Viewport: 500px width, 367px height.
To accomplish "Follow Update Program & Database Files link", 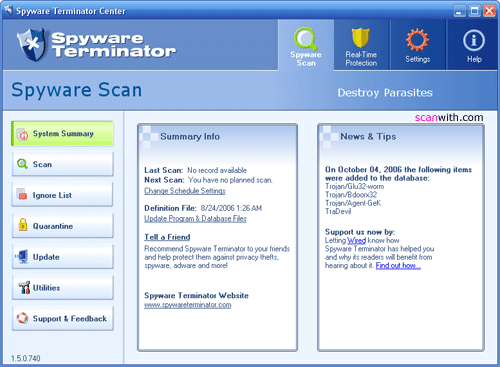I will pos(195,219).
